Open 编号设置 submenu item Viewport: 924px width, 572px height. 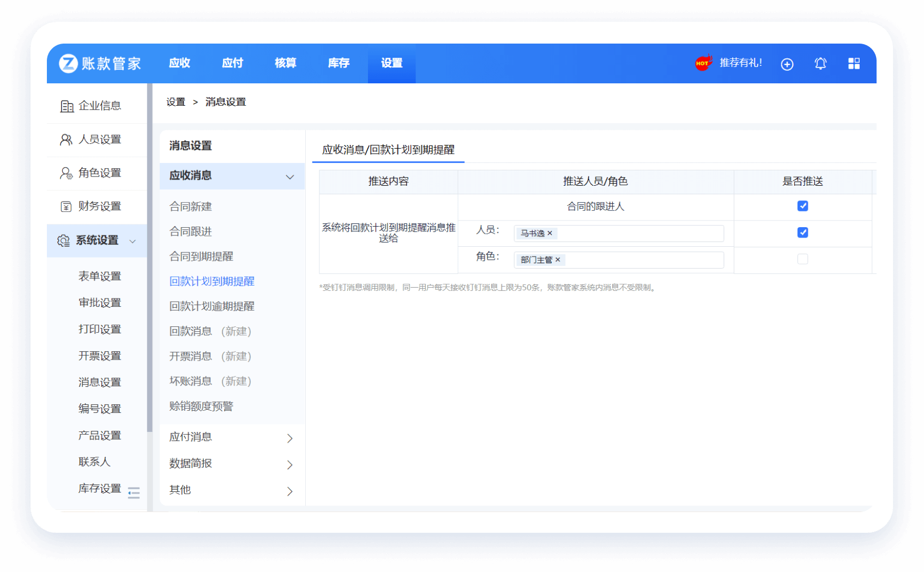click(x=100, y=409)
